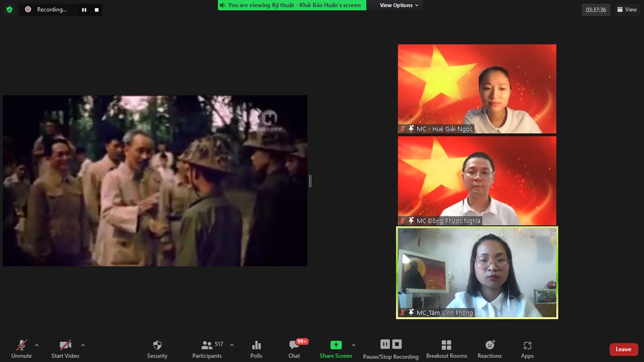Stop recording using the top recording indicator

coord(97,10)
